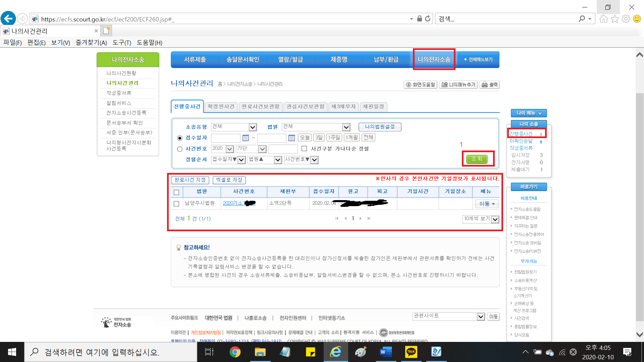Switch to the 확정된사건 tab
644x362 pixels.
[221, 107]
